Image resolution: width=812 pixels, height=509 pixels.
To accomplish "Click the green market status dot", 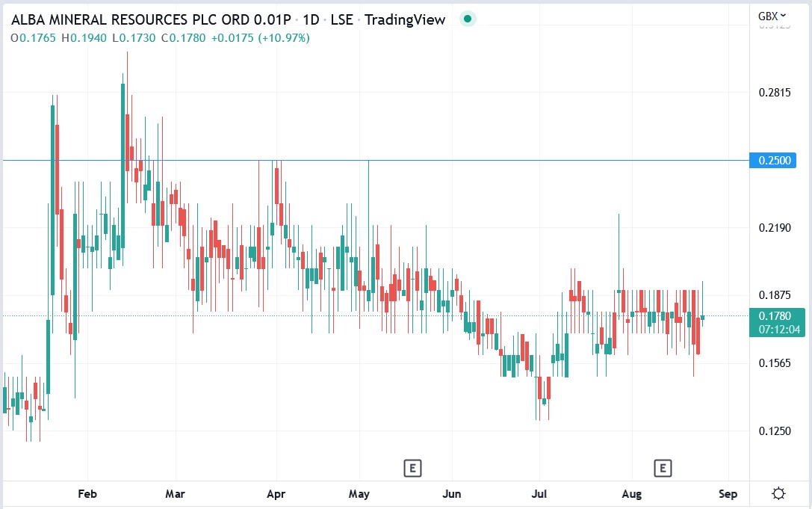I will tap(467, 19).
